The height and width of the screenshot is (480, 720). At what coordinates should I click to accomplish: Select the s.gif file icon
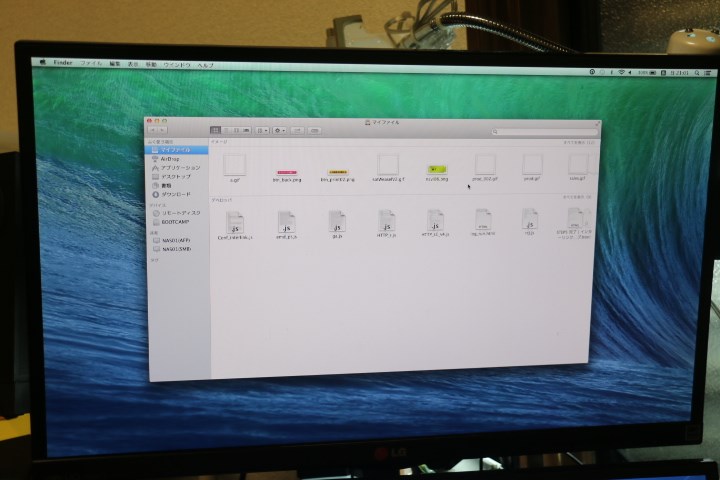(235, 165)
